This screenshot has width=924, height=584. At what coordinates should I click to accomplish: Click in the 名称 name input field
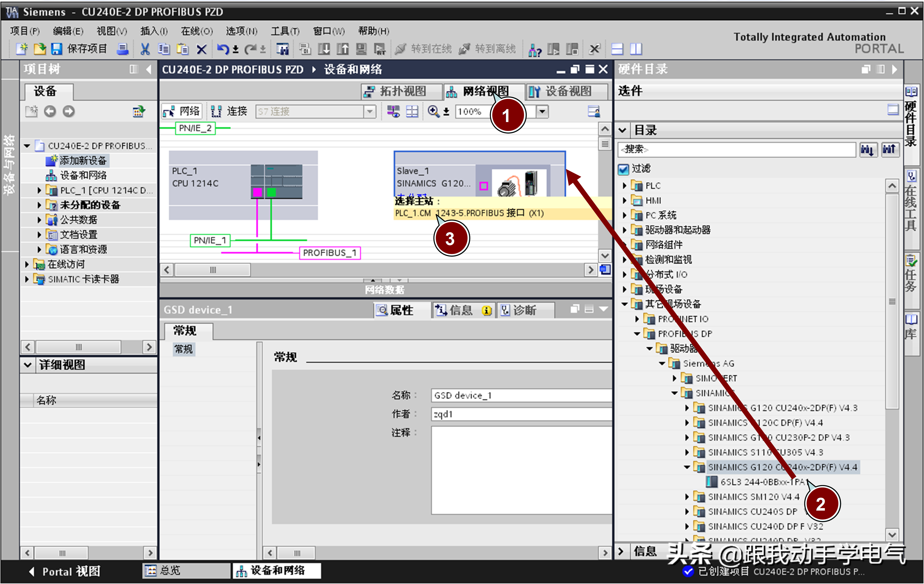coord(518,395)
